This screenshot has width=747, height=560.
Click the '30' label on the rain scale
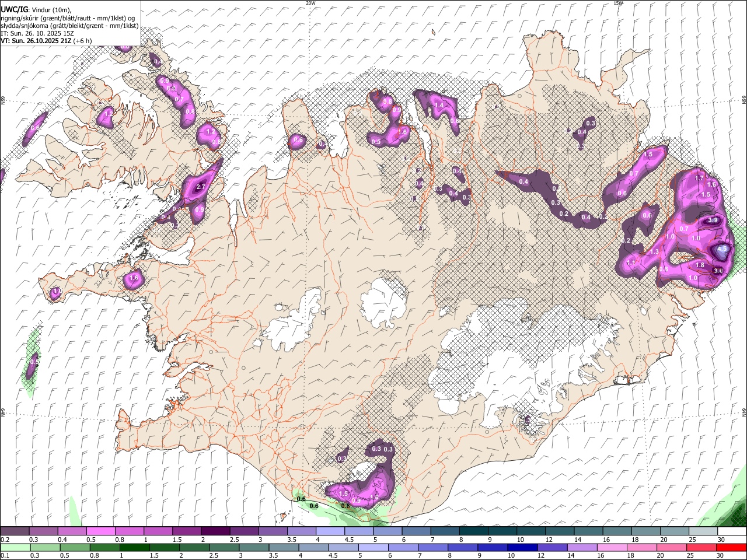point(721,556)
